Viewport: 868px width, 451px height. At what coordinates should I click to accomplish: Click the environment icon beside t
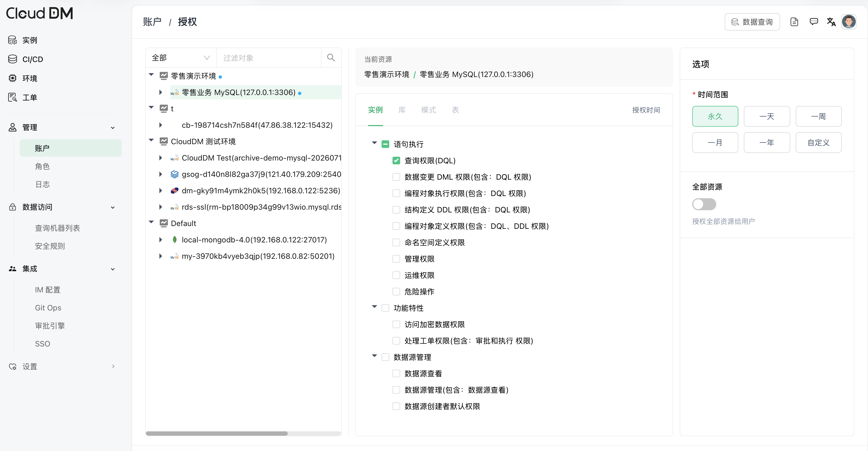pos(164,109)
